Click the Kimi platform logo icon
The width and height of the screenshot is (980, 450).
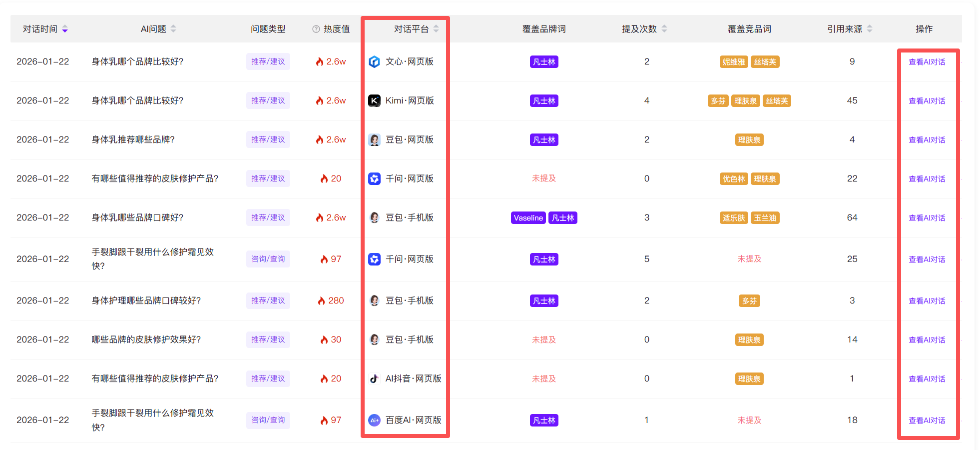coord(374,100)
